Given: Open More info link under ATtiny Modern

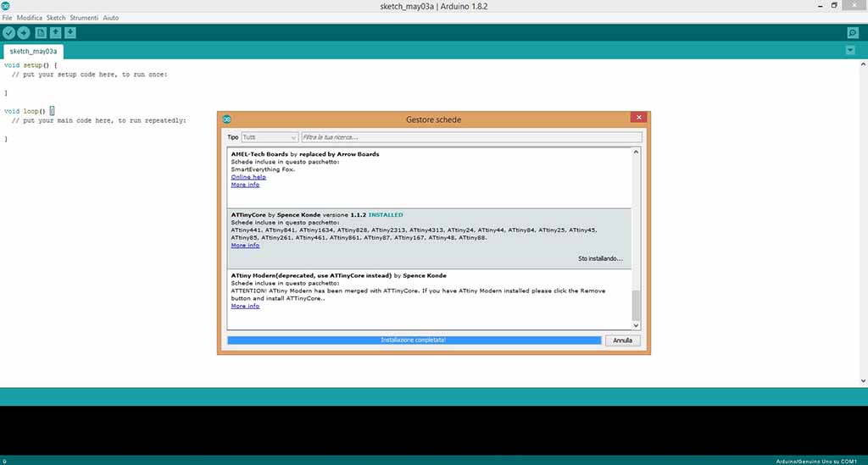Looking at the screenshot, I should point(245,306).
